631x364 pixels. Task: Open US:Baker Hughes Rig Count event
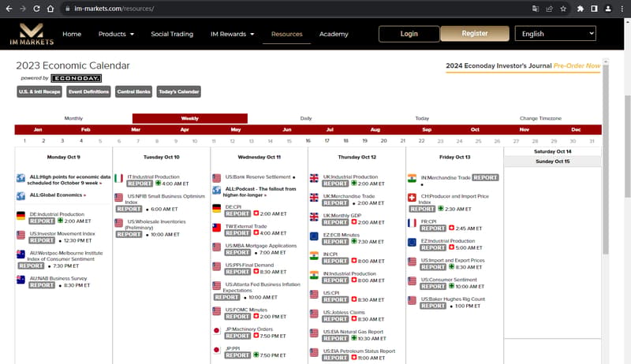pyautogui.click(x=453, y=299)
